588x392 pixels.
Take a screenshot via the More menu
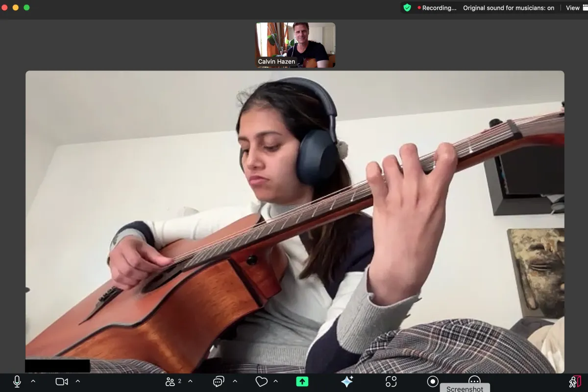(465, 388)
